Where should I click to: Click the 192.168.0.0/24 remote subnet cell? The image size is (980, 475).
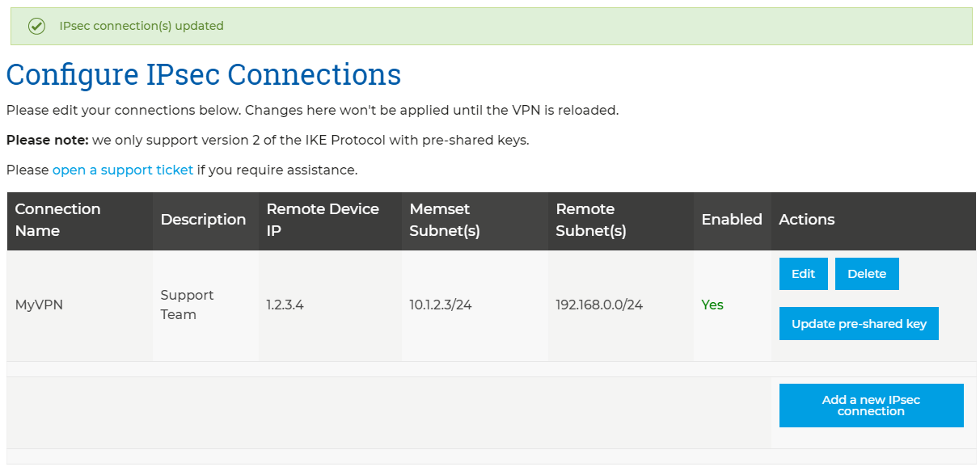tap(620, 305)
